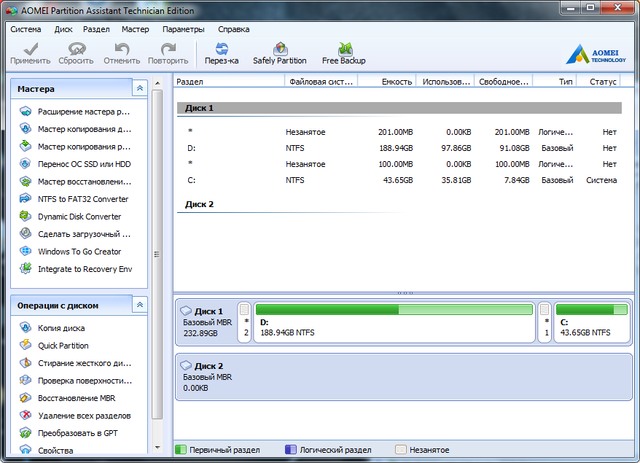
Task: Open the NTFS to FAT32 Converter wizard
Action: [x=82, y=199]
